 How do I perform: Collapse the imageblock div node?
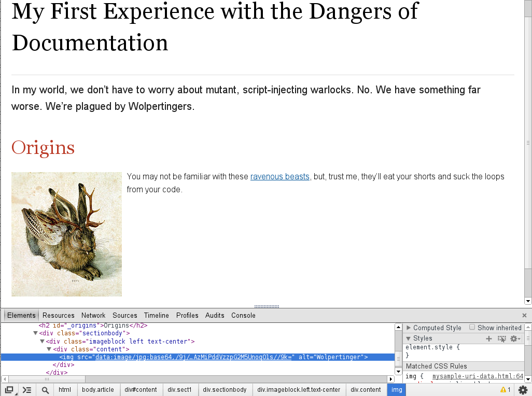tap(43, 342)
